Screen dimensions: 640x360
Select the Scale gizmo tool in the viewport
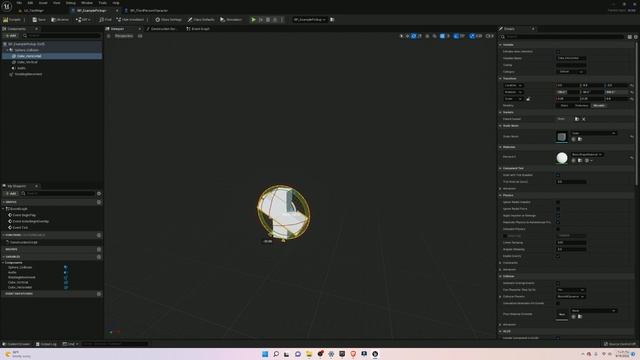[420, 36]
